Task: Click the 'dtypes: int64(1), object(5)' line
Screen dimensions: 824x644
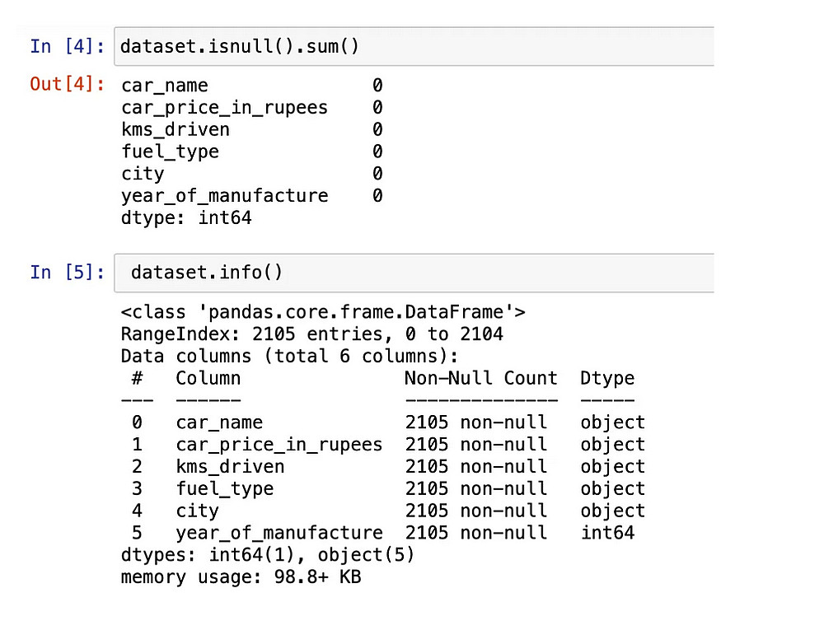Action: click(x=267, y=555)
